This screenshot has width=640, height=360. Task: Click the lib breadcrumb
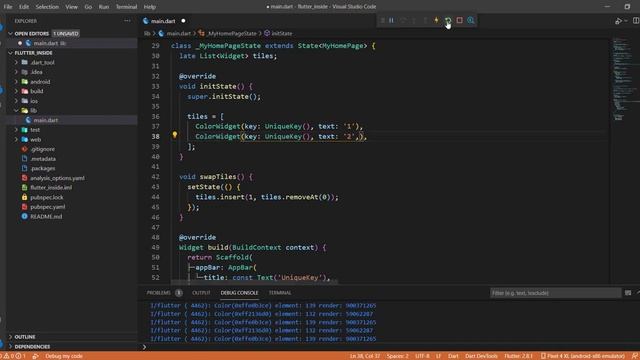click(147, 33)
